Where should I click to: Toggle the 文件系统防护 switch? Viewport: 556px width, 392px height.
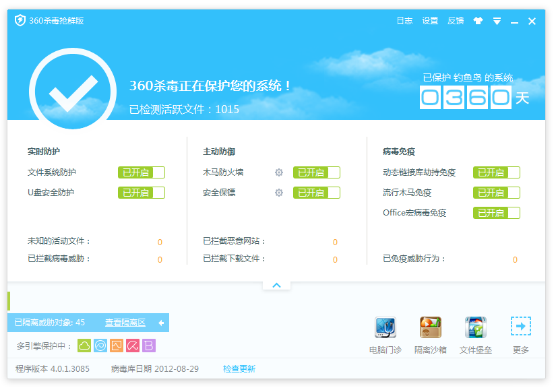[x=142, y=172]
